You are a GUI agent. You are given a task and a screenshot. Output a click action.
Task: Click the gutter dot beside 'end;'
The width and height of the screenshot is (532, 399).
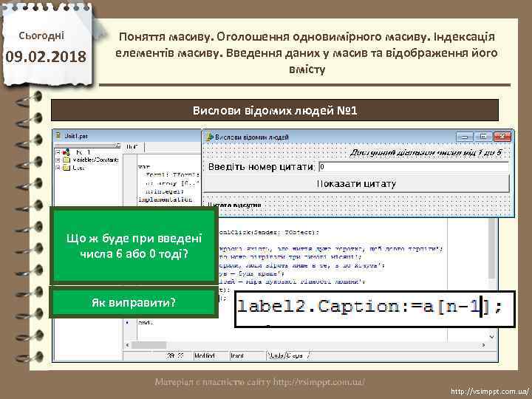pos(128,323)
